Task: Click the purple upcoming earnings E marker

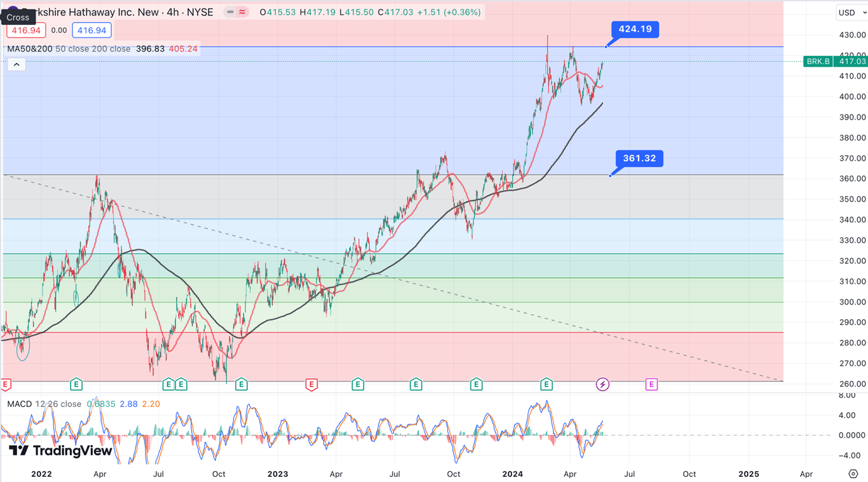Action: click(651, 384)
